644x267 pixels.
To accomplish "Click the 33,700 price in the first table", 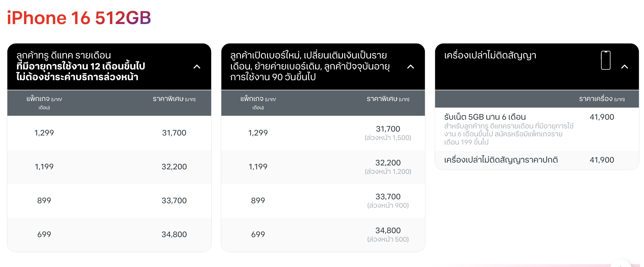I will click(x=174, y=200).
